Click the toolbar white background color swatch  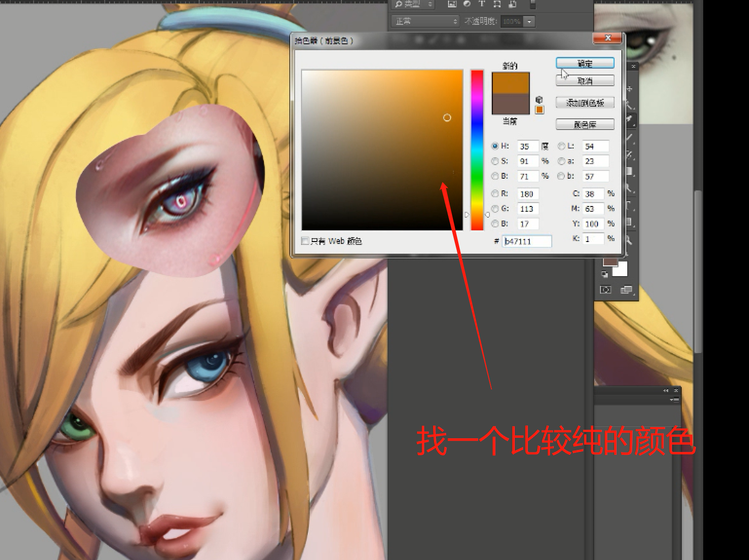coord(621,270)
